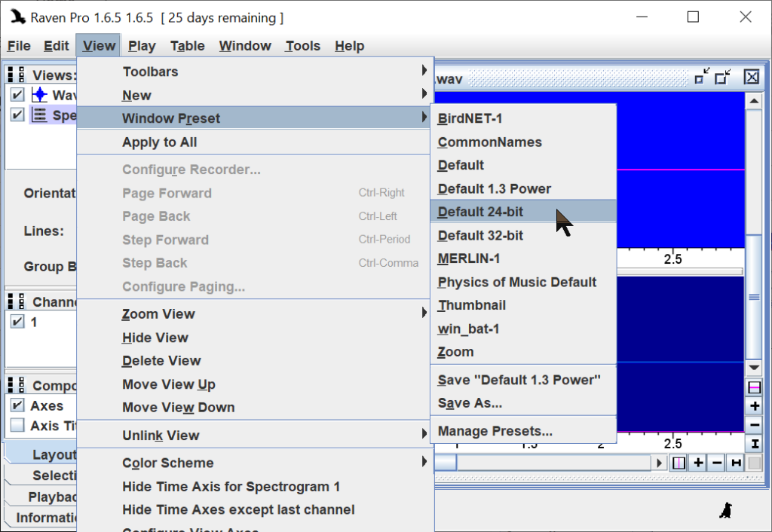Click the waveform view icon in Views list
Viewport: 772px width, 532px height.
pos(39,94)
